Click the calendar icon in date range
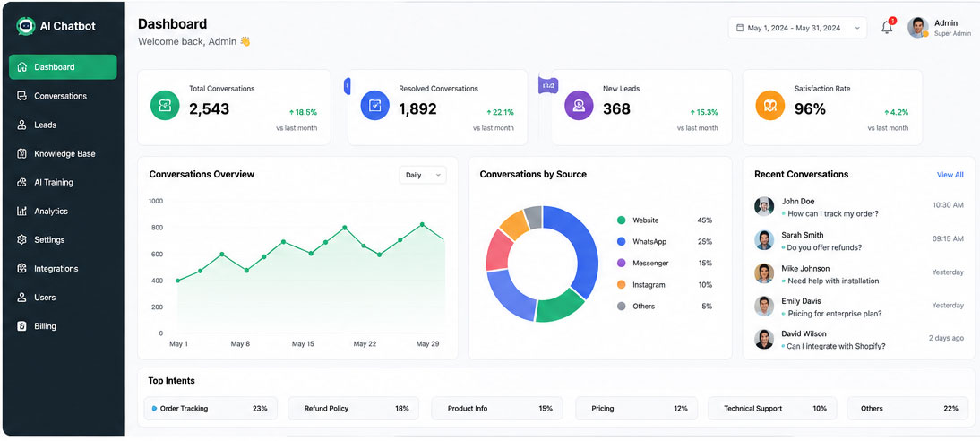Viewport: 980px width, 441px height. pyautogui.click(x=740, y=28)
